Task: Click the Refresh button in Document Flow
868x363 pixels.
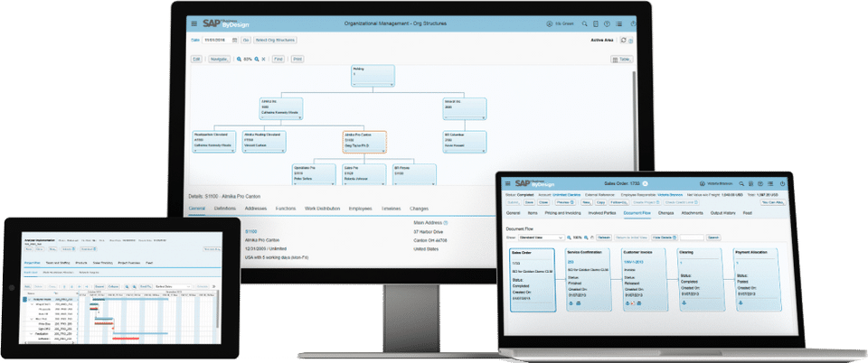Action: [x=604, y=237]
